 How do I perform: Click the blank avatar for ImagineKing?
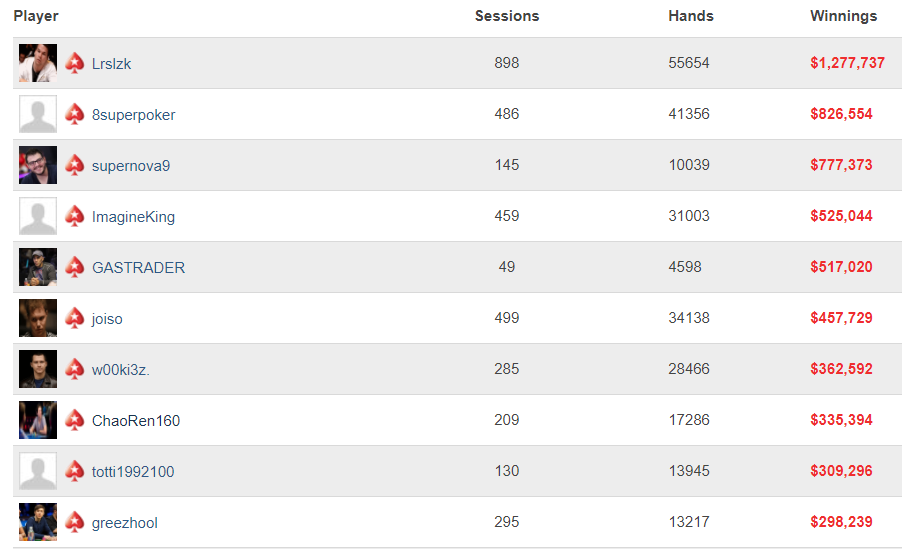(x=38, y=216)
